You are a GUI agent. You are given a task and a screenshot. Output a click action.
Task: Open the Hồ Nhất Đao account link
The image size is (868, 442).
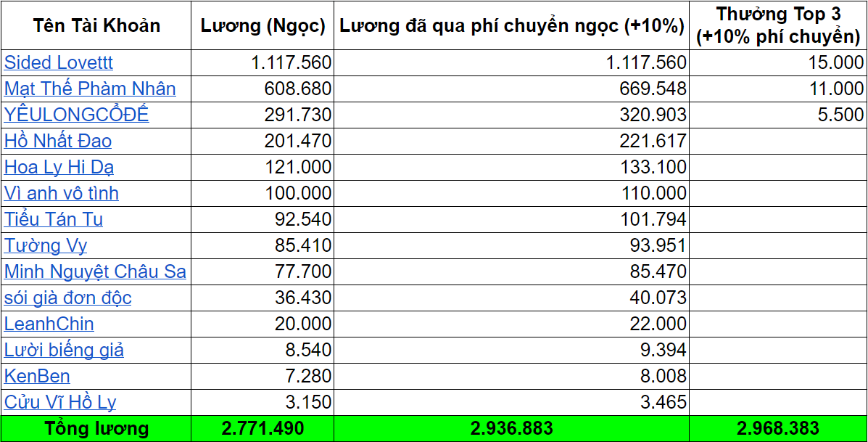point(57,141)
